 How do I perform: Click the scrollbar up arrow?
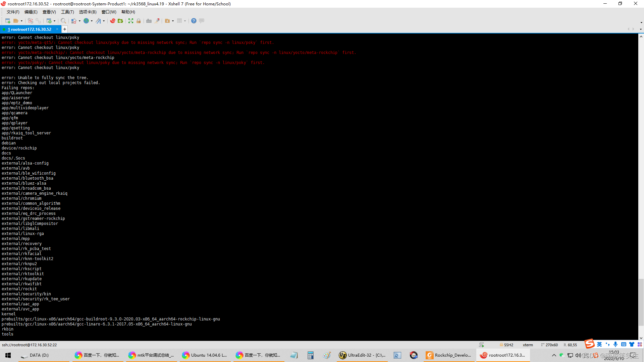pos(641,37)
